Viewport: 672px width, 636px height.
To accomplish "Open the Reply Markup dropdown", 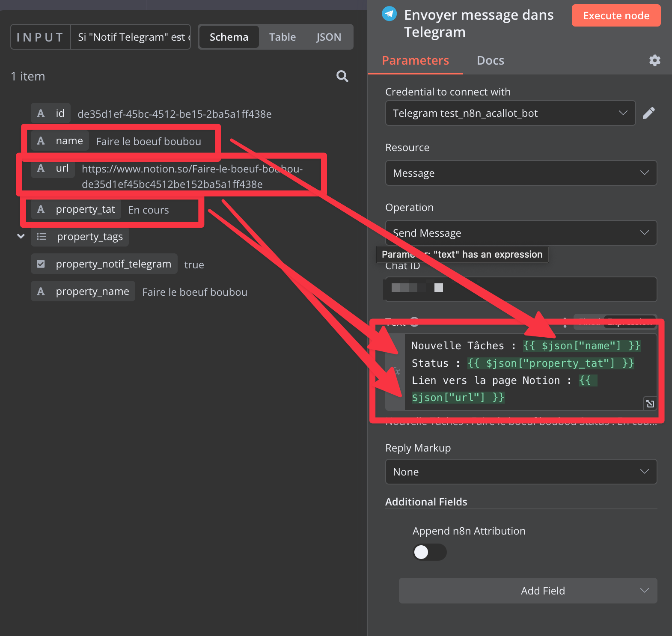I will 520,472.
